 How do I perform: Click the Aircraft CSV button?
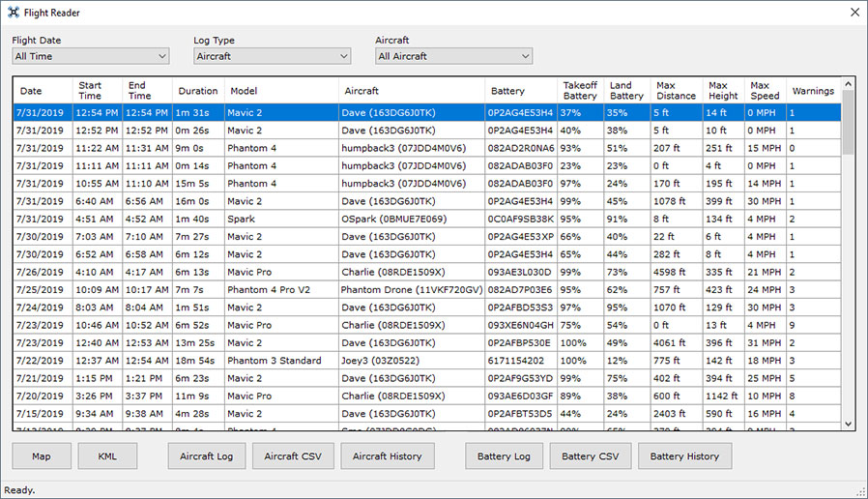click(293, 456)
